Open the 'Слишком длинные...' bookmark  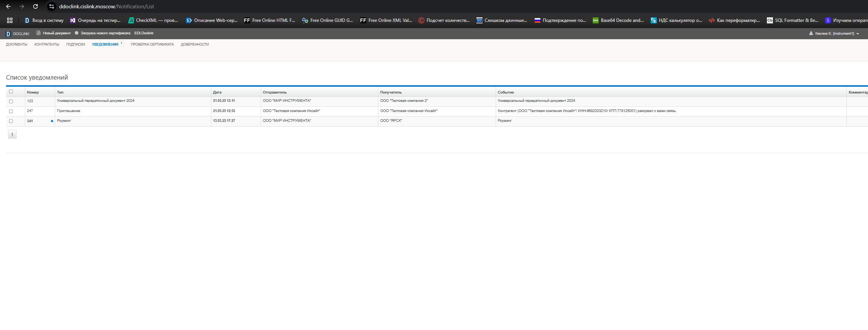[x=502, y=20]
